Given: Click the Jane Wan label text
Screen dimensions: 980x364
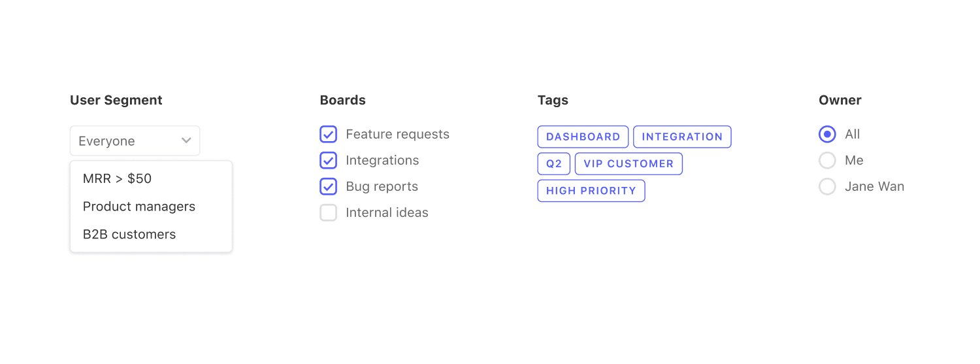Looking at the screenshot, I should pyautogui.click(x=874, y=186).
